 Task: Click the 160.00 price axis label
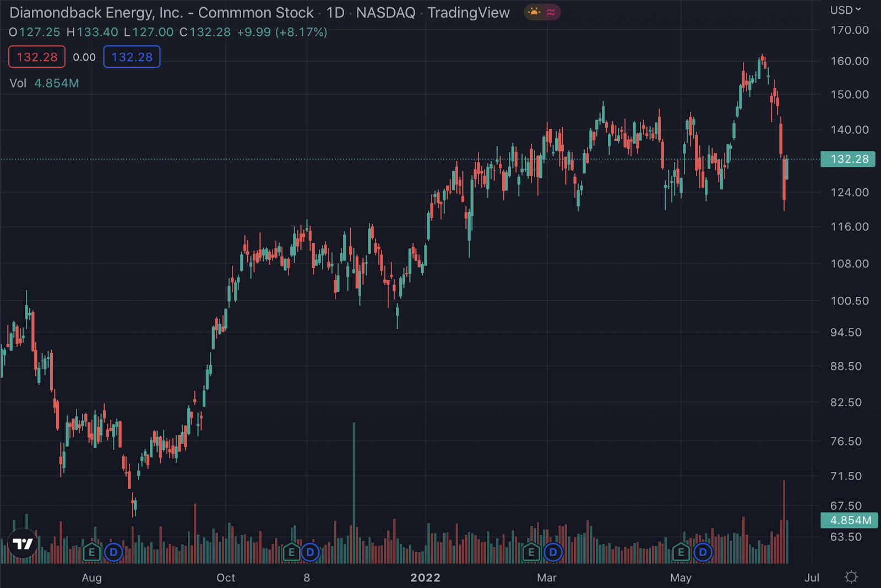tap(850, 61)
